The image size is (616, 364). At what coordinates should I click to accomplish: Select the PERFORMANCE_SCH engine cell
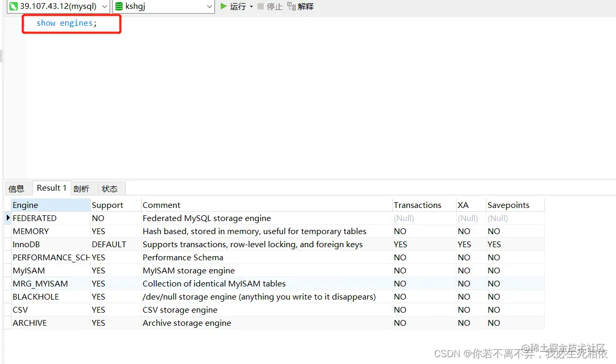51,258
